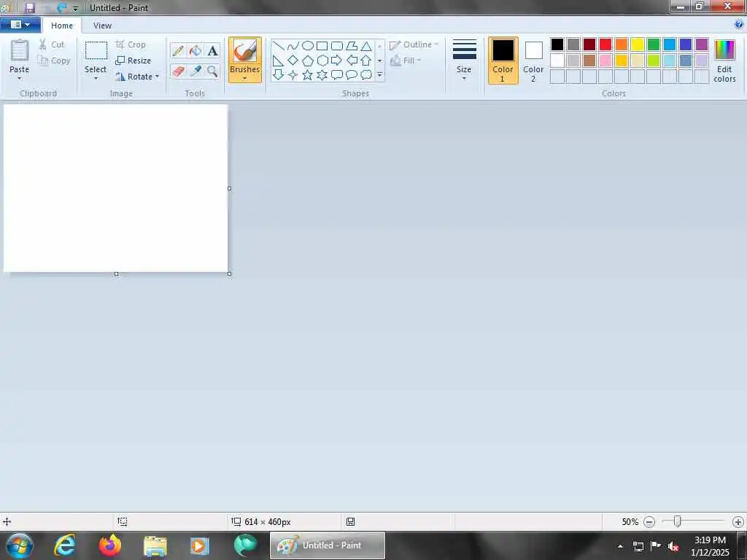Open Customize Quick Access Toolbar arrow
747x560 pixels.
point(75,9)
